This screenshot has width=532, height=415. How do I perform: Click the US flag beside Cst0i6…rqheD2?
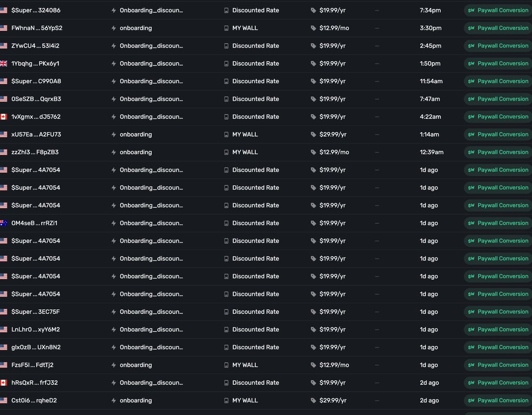tap(4, 400)
